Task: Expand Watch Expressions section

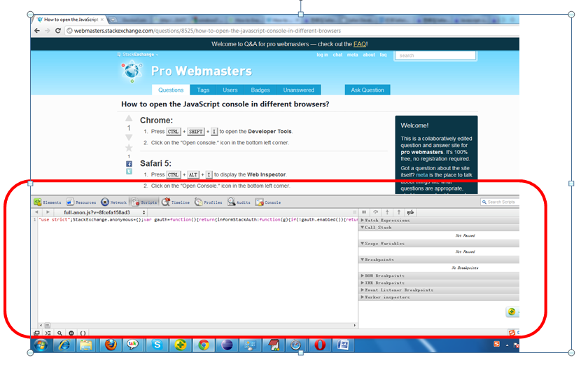Action: tap(439, 221)
